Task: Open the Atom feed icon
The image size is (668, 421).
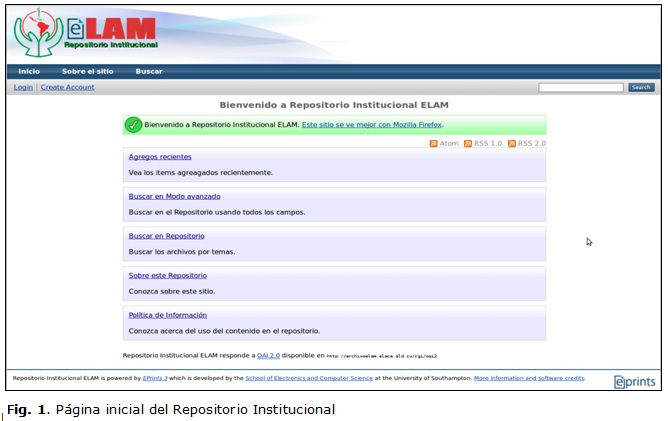Action: [433, 144]
